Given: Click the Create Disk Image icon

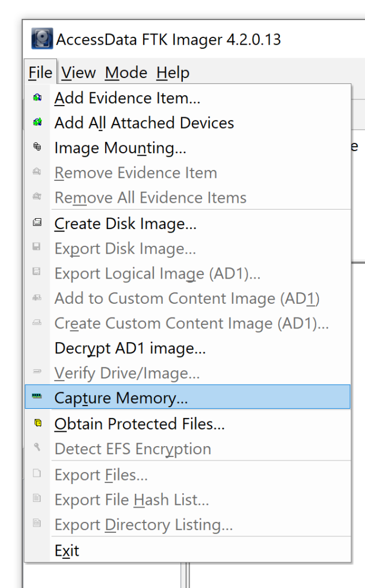Looking at the screenshot, I should pyautogui.click(x=36, y=223).
